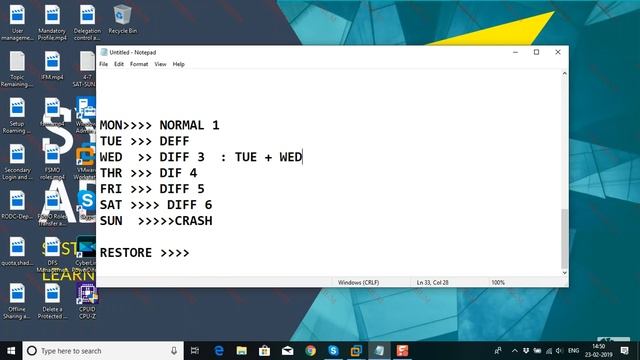This screenshot has height=360, width=640.
Task: Click the 'THR >>> DIF 4' text line
Action: point(149,173)
